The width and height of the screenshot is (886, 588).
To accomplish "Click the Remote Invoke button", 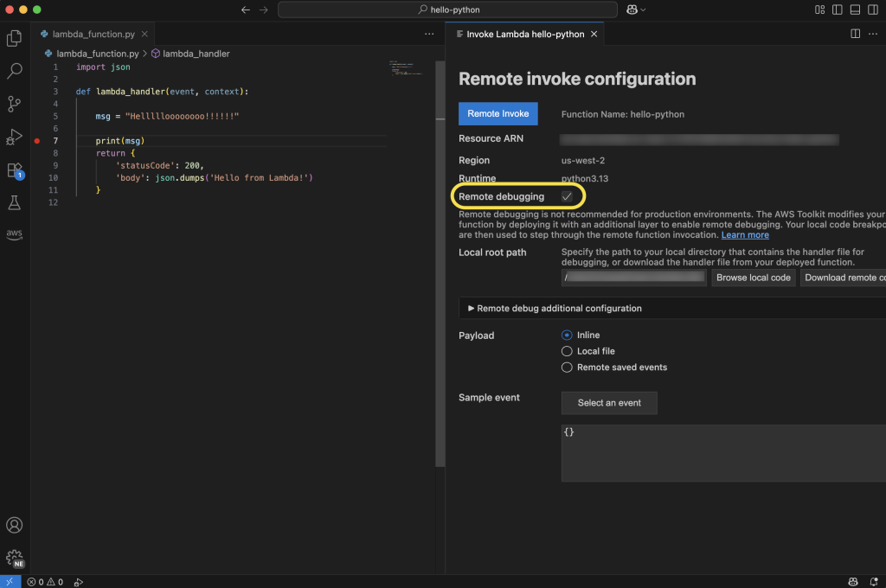I will pos(498,114).
